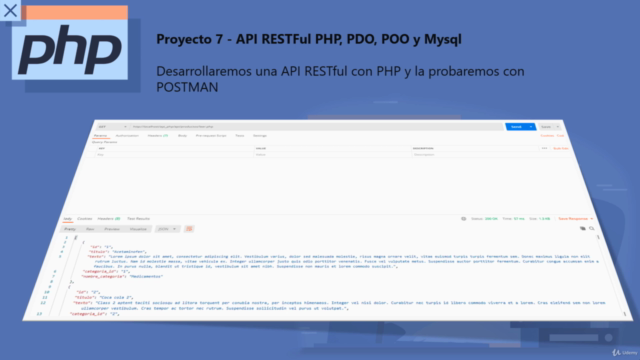Open the arrow beside the Send button
Screen dimensions: 640x360
tap(531, 127)
